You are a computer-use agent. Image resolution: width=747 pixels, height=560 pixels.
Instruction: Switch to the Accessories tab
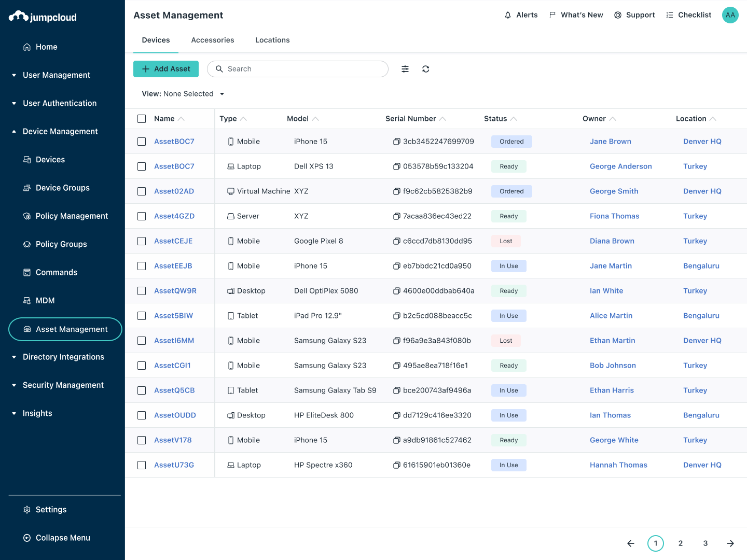213,40
